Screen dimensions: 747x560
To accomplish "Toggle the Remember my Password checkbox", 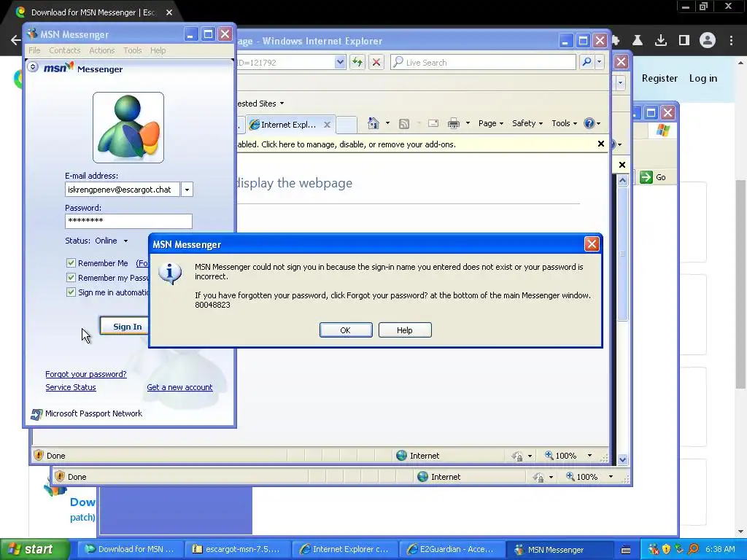I will (71, 278).
